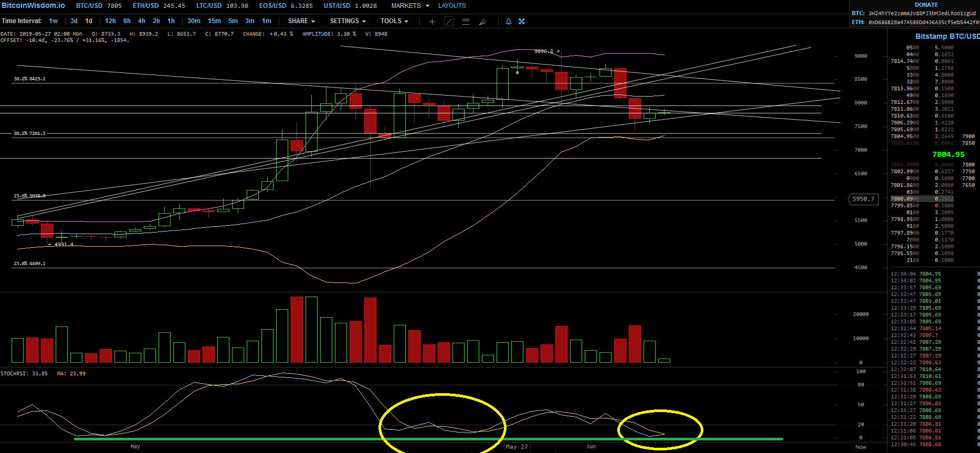Open the LAYOUTS menu
Image resolution: width=980 pixels, height=453 pixels.
(452, 6)
